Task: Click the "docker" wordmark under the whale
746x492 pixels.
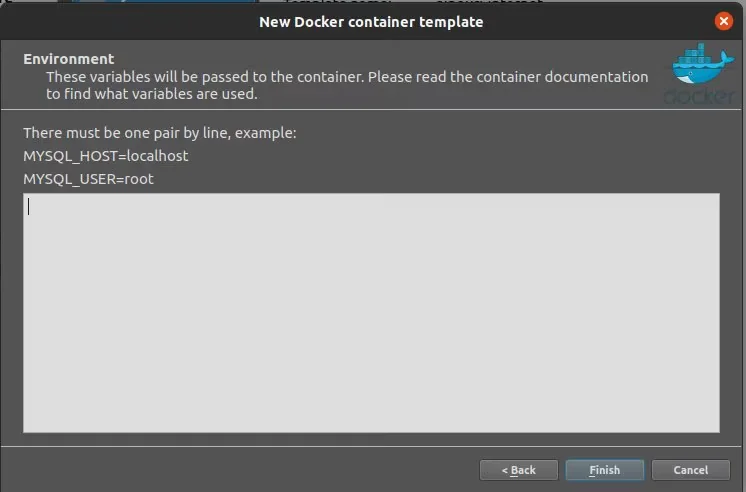Action: [x=694, y=97]
